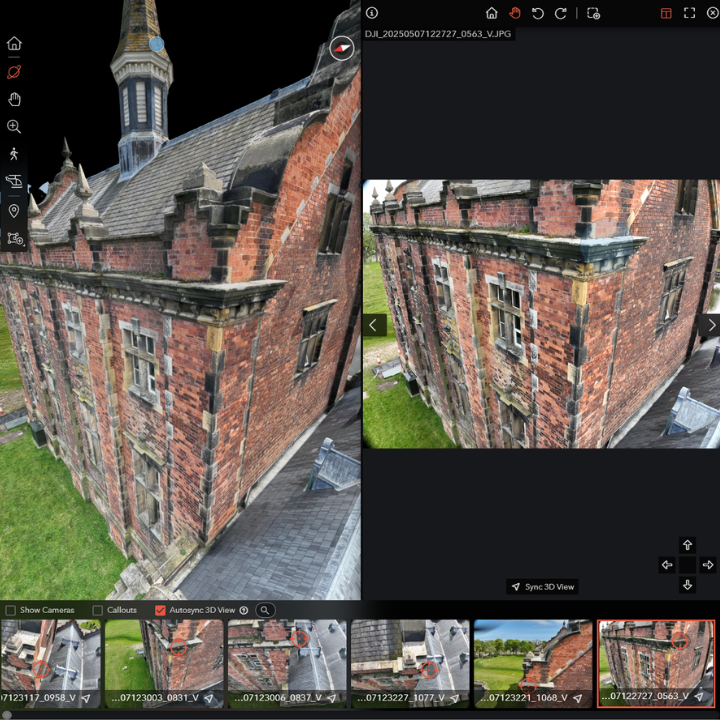The height and width of the screenshot is (720, 720).
Task: Toggle the photo panel layout icon
Action: click(666, 13)
